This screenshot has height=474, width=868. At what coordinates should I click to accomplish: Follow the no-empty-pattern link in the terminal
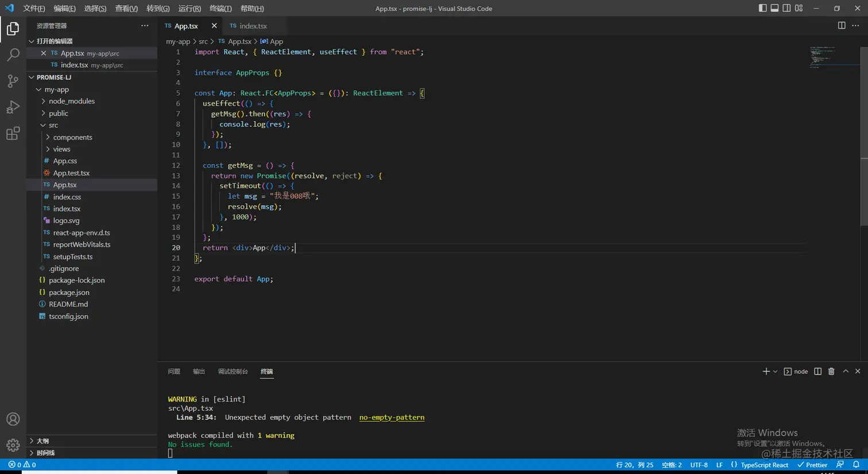392,417
